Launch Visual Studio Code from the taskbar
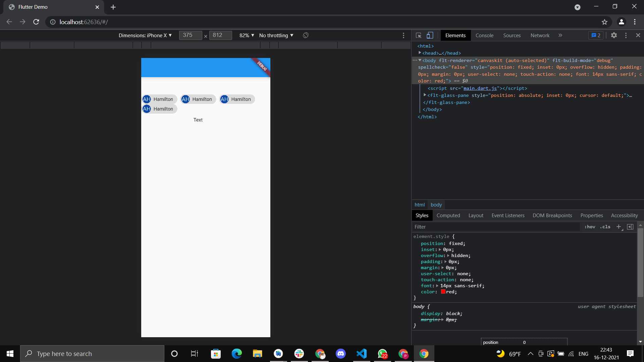Viewport: 644px width, 362px height. click(x=362, y=353)
